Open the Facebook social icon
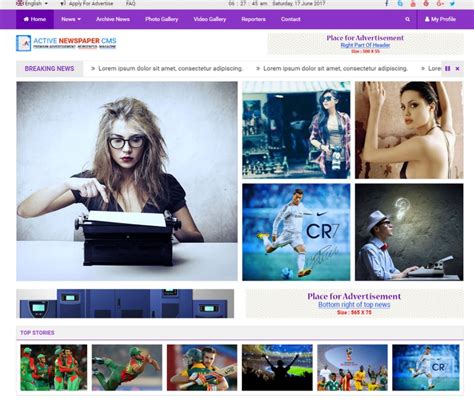Image resolution: width=474 pixels, height=403 pixels. tap(387, 4)
